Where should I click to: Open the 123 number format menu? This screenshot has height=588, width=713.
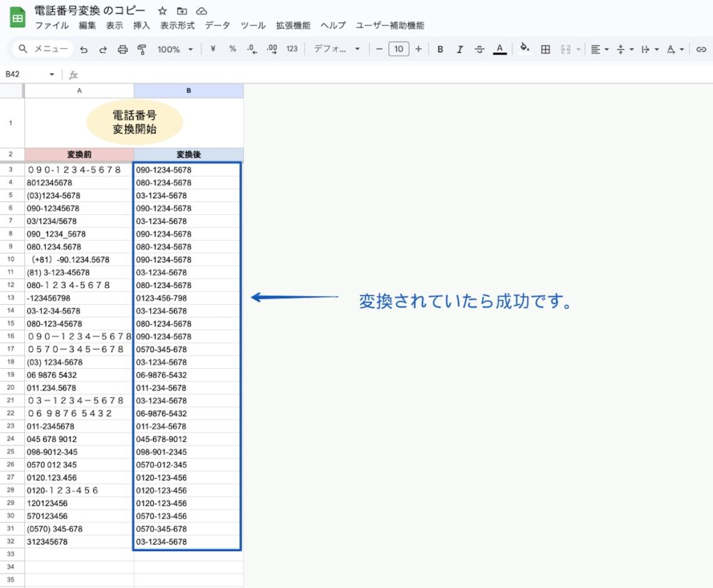292,49
